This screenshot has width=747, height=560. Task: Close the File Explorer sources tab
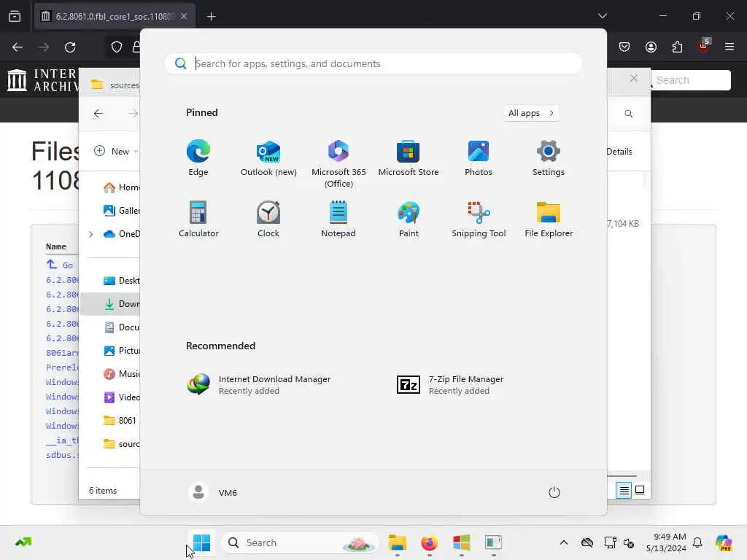(x=634, y=78)
